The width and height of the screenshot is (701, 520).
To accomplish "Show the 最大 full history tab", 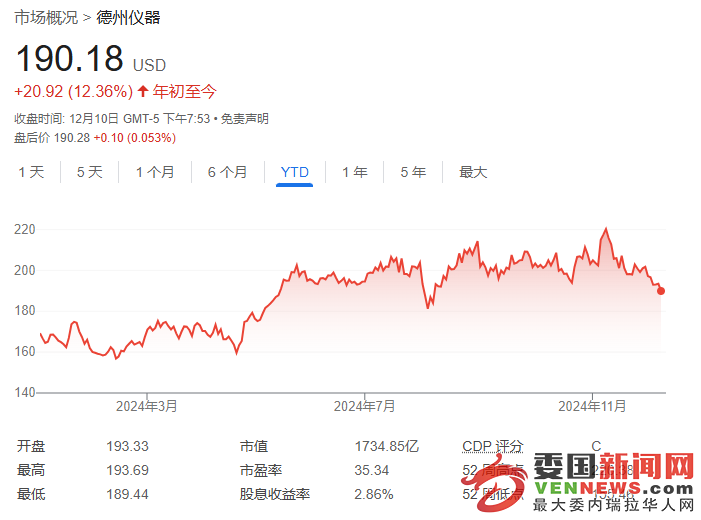I will 473,172.
